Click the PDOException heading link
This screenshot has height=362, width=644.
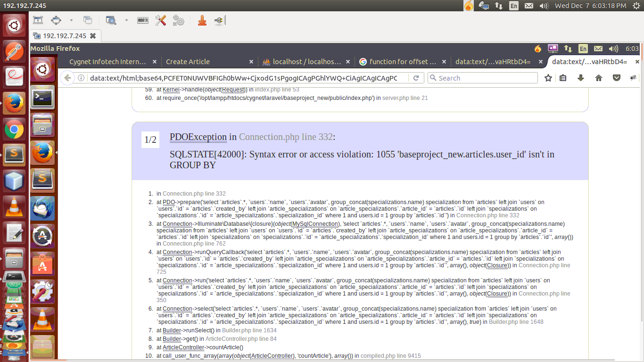tap(198, 137)
